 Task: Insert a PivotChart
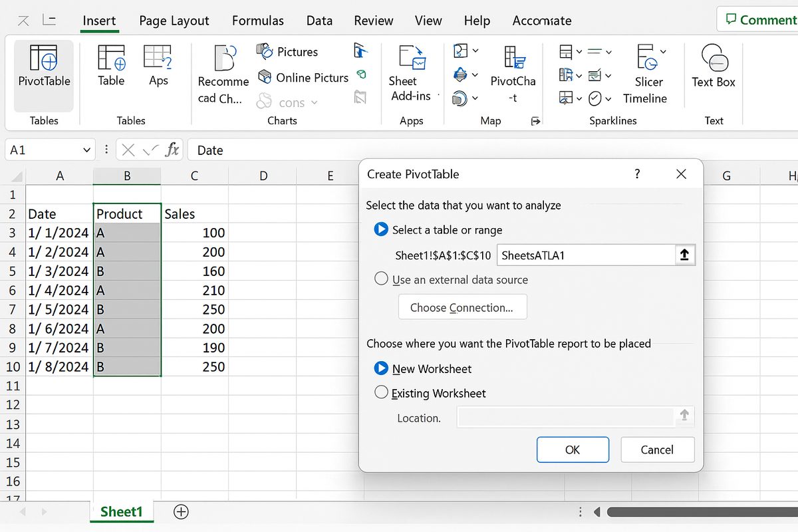[x=513, y=74]
